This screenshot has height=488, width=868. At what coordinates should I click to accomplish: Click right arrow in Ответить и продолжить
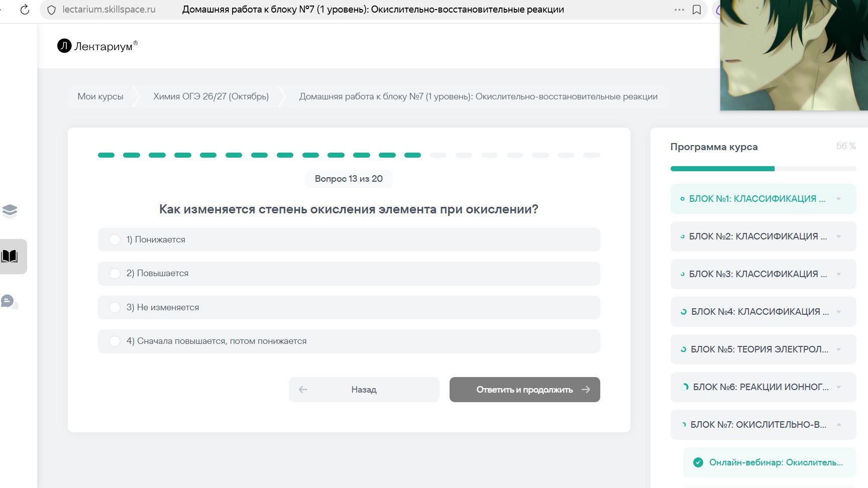tap(586, 390)
